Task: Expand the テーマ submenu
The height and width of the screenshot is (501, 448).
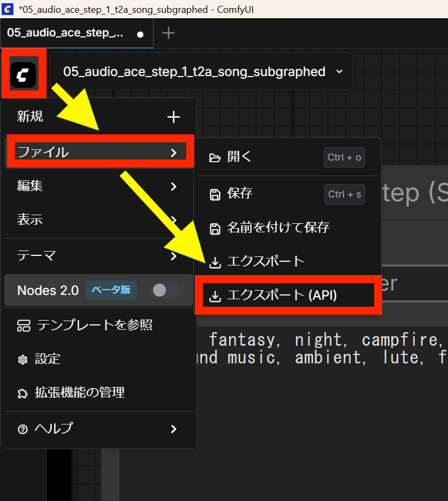Action: pos(173,256)
